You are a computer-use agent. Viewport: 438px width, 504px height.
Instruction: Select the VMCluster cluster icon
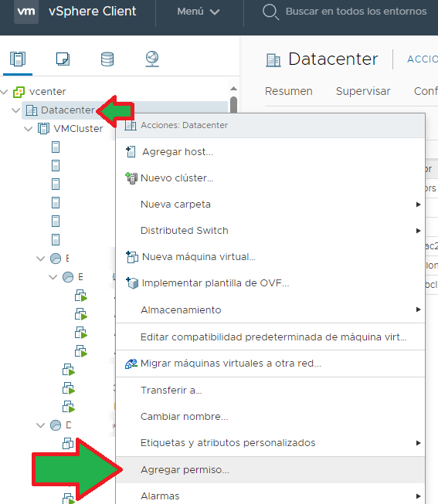pyautogui.click(x=43, y=129)
